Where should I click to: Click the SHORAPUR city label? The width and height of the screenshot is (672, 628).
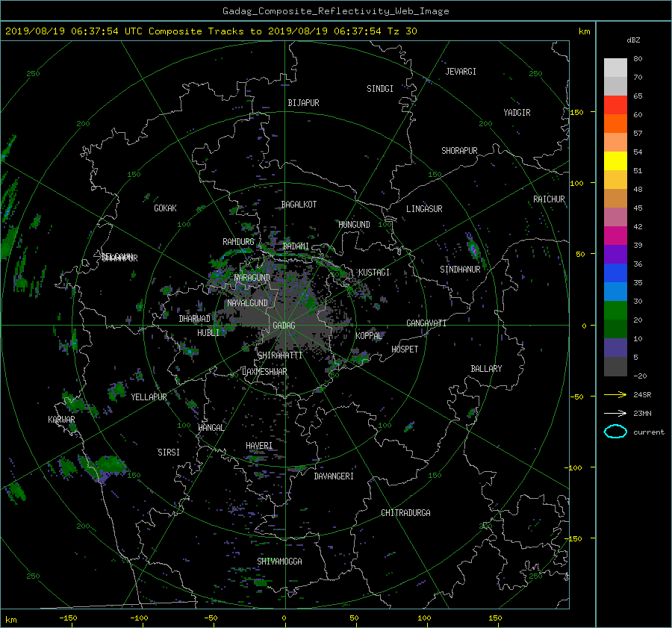[459, 151]
